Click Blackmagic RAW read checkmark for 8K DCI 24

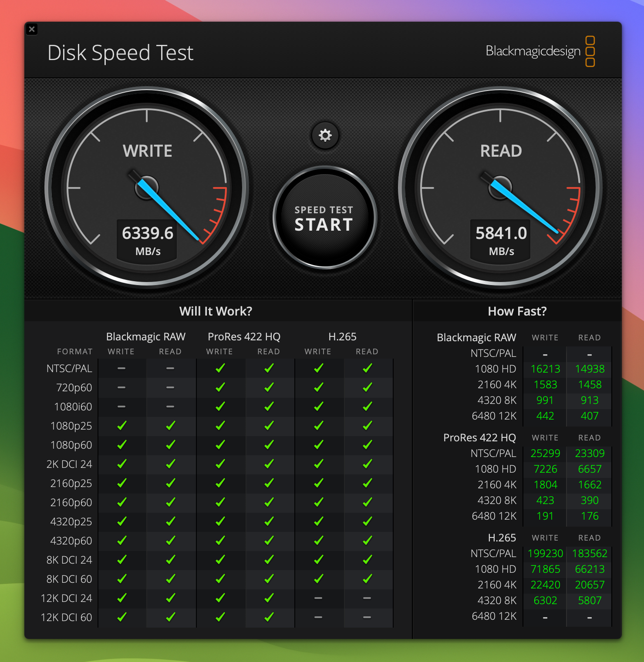point(171,560)
